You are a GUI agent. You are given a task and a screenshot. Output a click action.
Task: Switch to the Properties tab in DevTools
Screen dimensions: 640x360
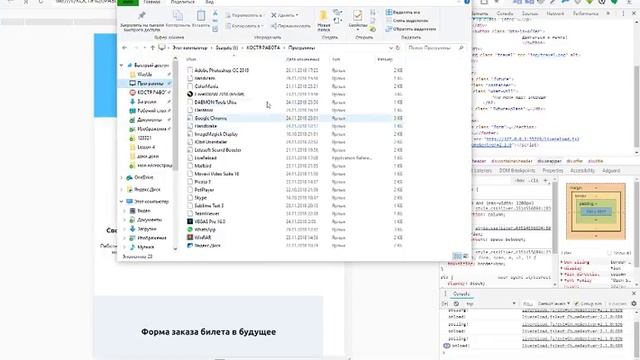point(553,171)
